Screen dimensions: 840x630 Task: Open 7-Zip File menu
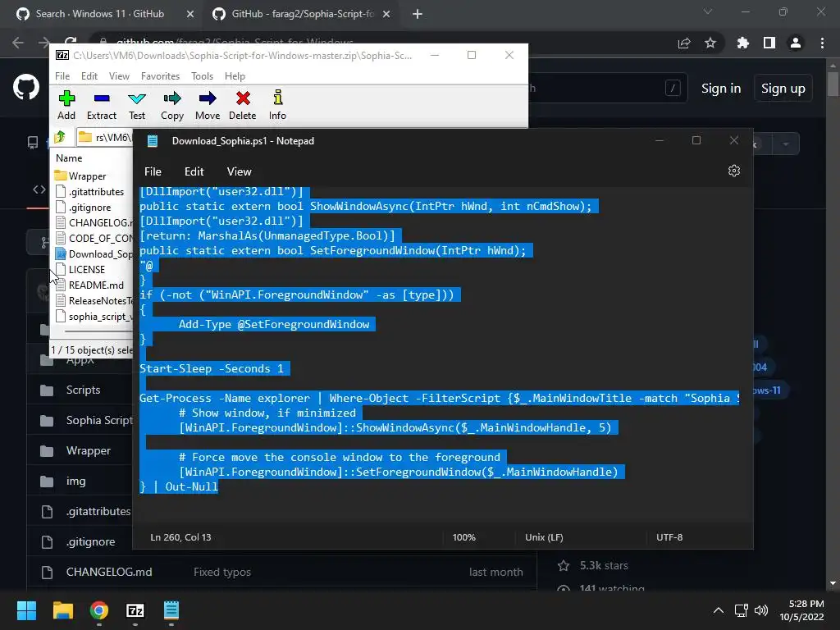point(62,76)
